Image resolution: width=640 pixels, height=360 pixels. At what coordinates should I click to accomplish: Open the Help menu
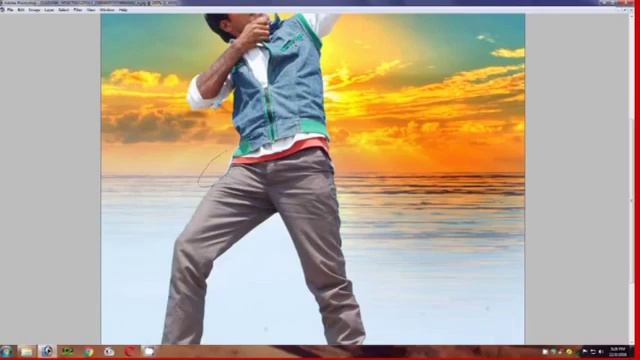tap(123, 10)
